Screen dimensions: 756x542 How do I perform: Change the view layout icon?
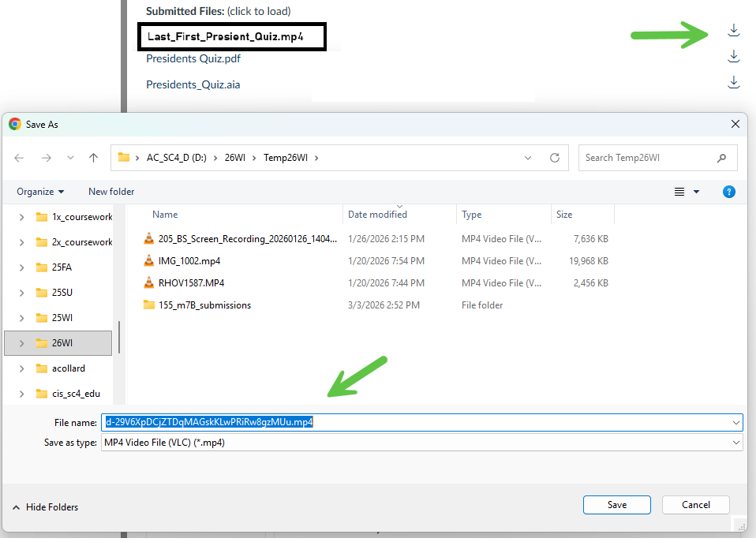pos(679,192)
